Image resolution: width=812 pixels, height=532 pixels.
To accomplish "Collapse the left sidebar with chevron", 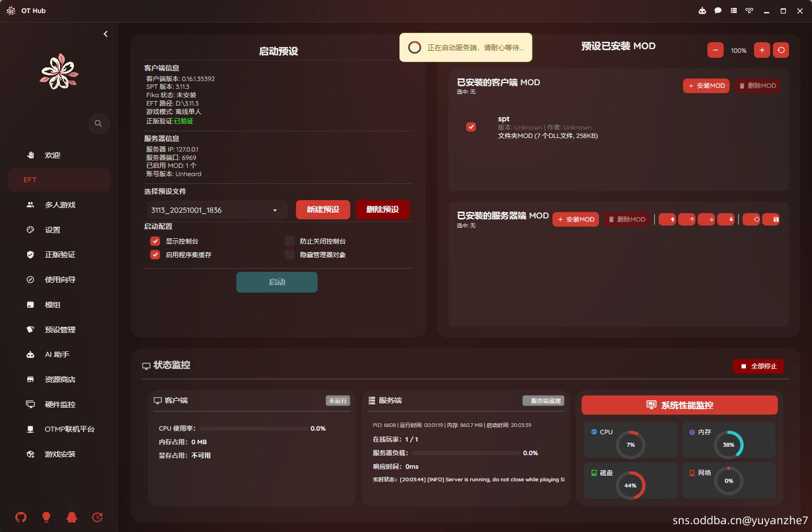I will [105, 34].
